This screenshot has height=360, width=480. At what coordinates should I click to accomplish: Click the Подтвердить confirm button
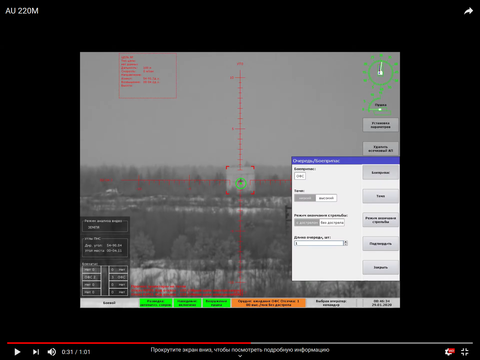[380, 244]
